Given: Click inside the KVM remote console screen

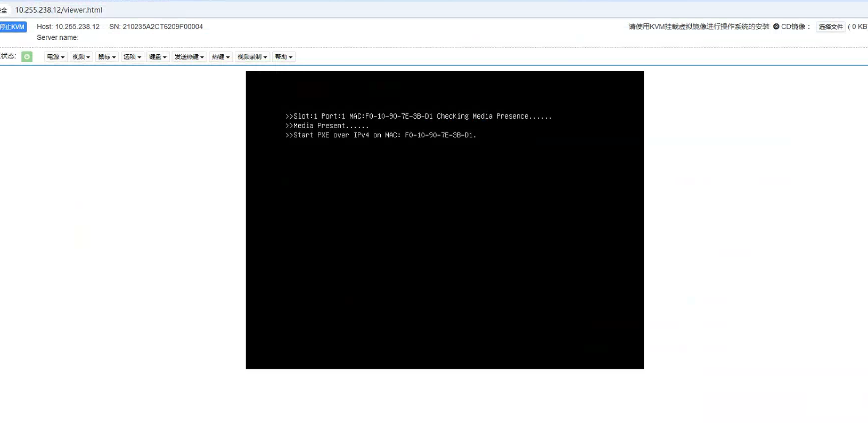Looking at the screenshot, I should (445, 220).
